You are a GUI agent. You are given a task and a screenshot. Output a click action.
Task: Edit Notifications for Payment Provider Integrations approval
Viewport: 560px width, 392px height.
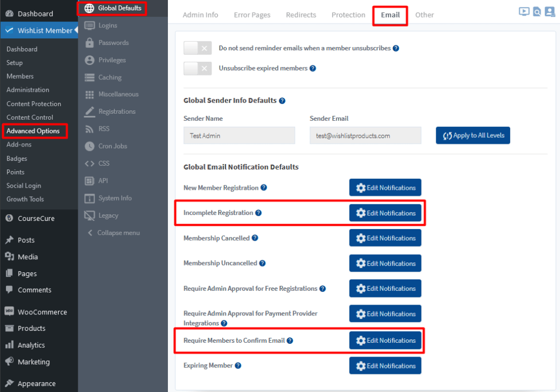[x=385, y=313]
